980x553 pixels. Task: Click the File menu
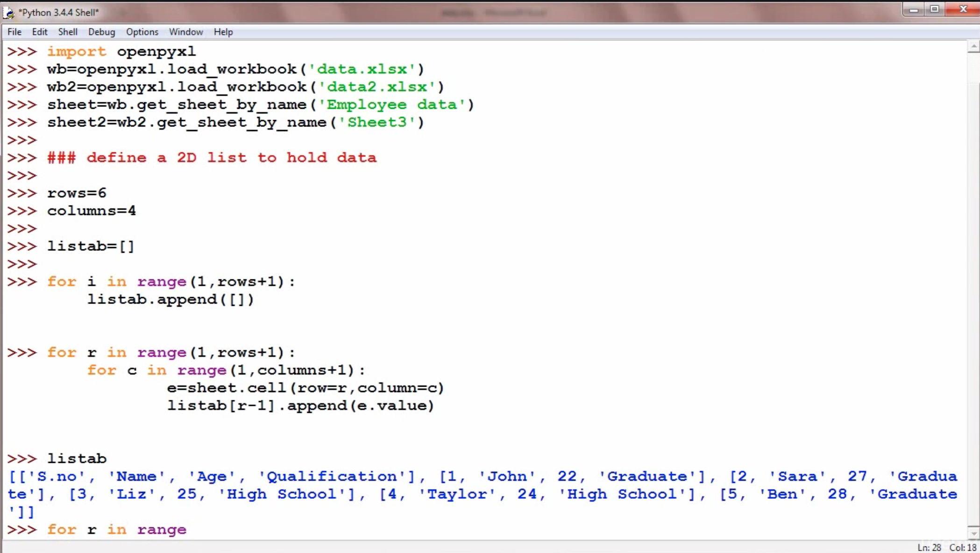14,31
